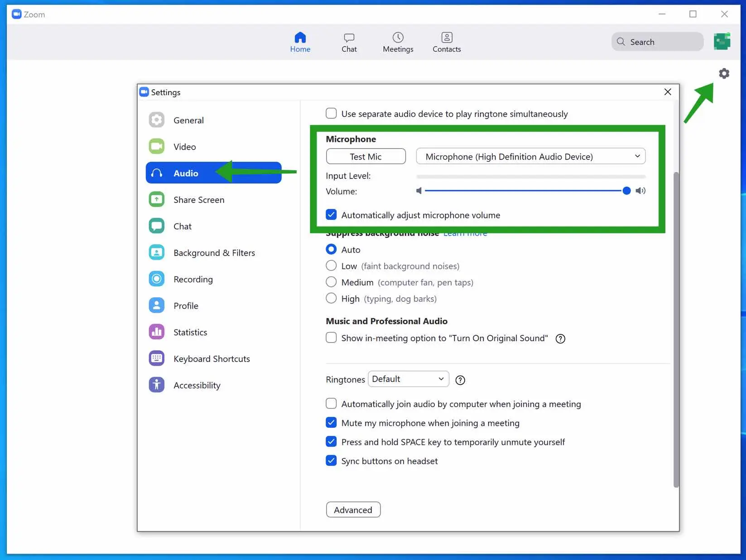Click help icon next to Original Sound option
Image resolution: width=746 pixels, height=560 pixels.
[x=560, y=338]
